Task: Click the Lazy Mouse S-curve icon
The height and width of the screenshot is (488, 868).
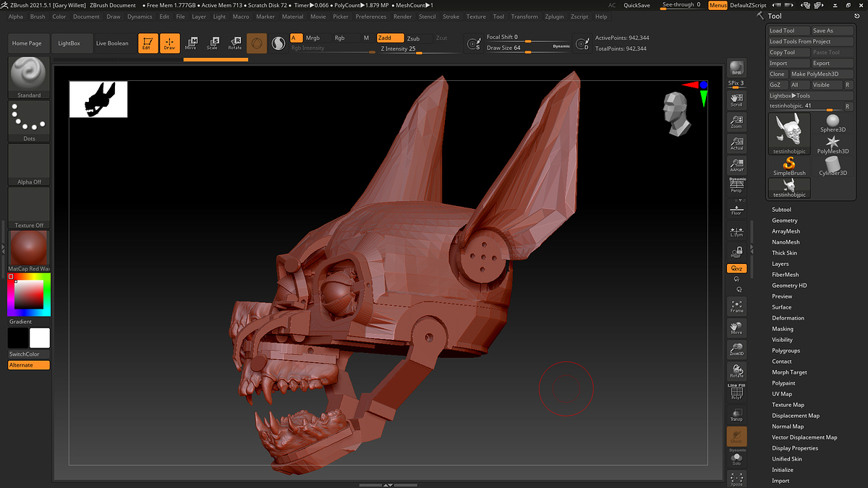Action: pyautogui.click(x=278, y=43)
